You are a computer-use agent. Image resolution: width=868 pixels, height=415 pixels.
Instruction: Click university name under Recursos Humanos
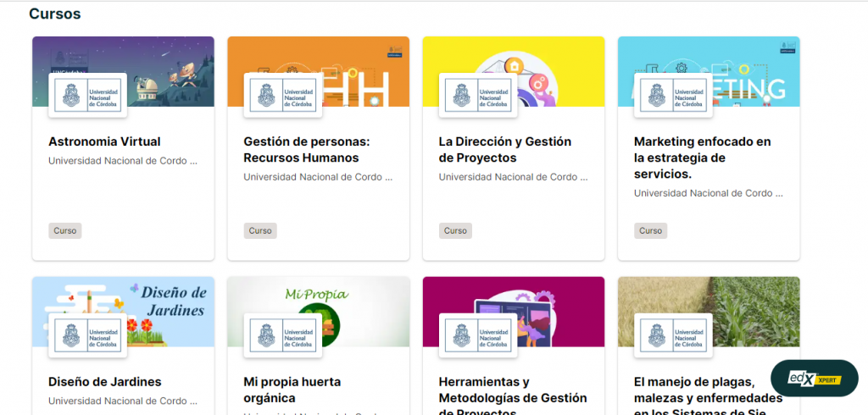(318, 177)
